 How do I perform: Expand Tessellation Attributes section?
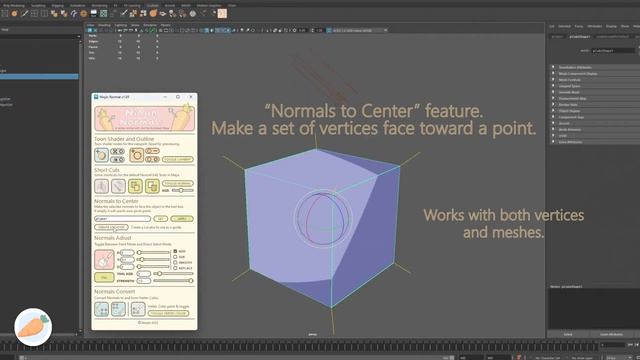pyautogui.click(x=595, y=67)
